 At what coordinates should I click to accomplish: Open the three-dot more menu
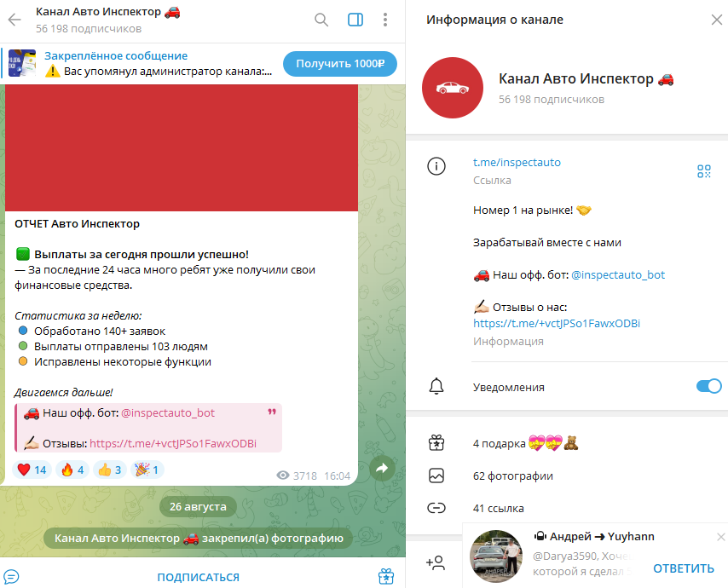click(385, 20)
